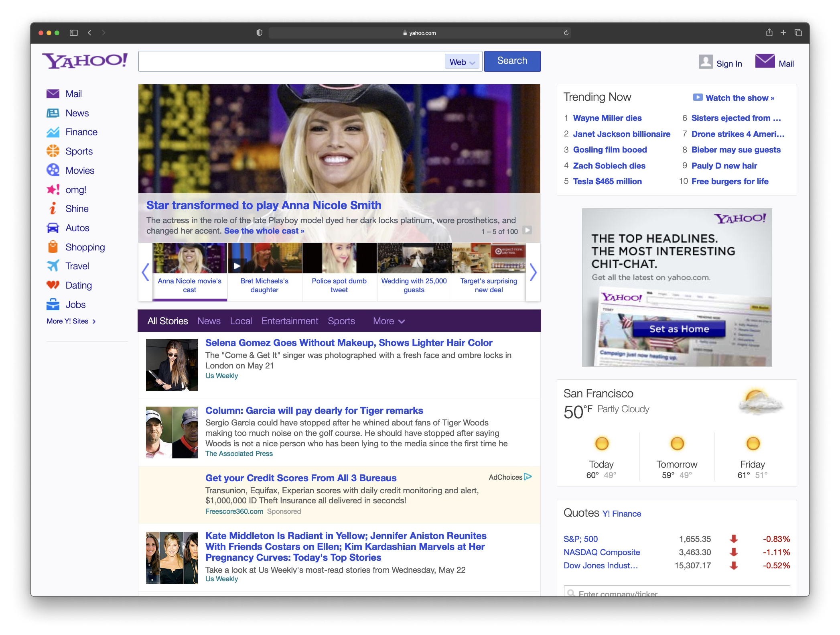840x635 pixels.
Task: Click the Sign In text link
Action: [729, 64]
